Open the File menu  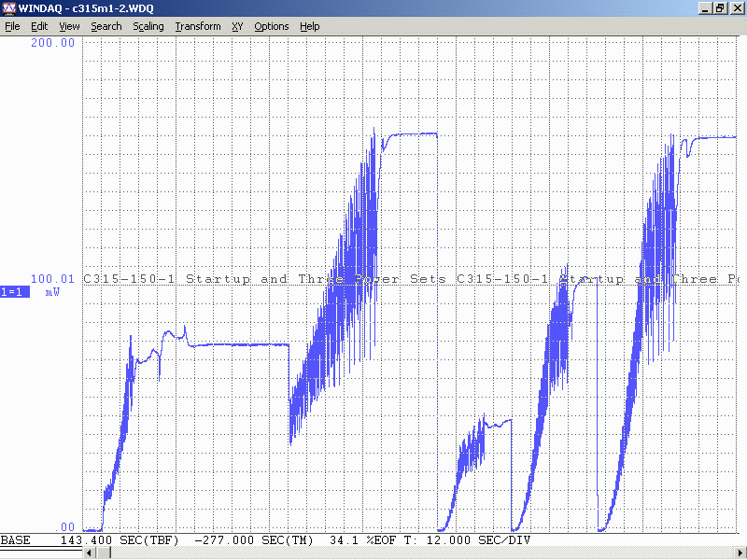12,26
